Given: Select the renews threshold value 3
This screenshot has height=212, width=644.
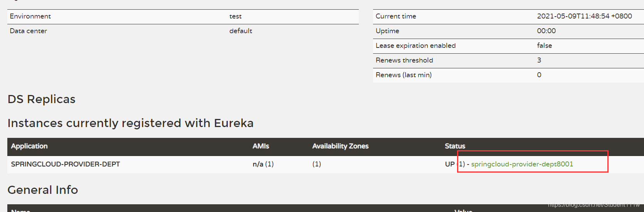Looking at the screenshot, I should click(539, 60).
